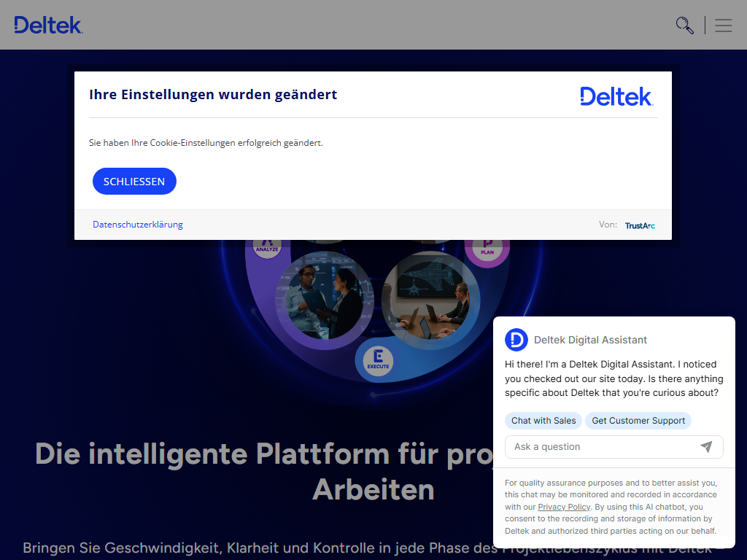Click heading Ihre Einstellungen wurden geändert
This screenshot has width=747, height=560.
[x=213, y=95]
